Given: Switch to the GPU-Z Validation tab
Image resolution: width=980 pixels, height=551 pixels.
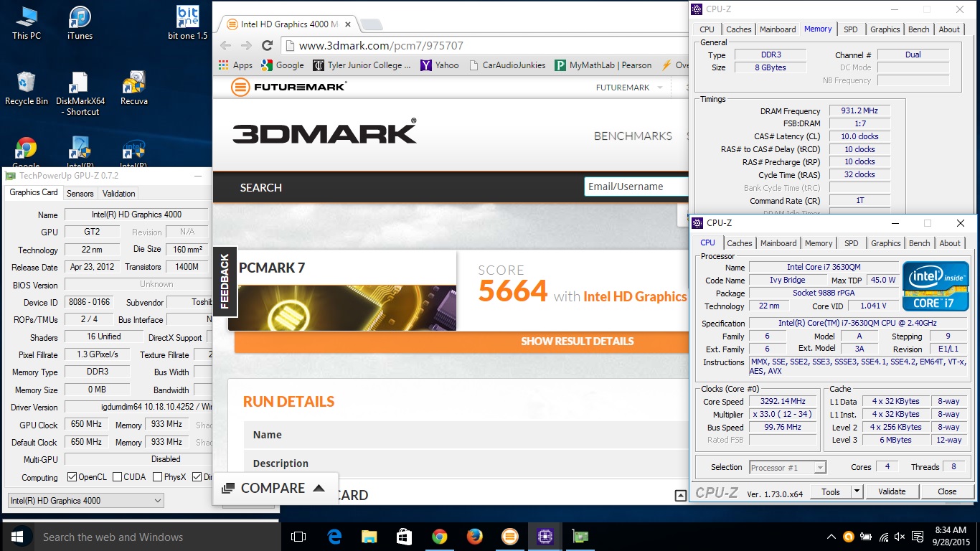Looking at the screenshot, I should pos(118,194).
